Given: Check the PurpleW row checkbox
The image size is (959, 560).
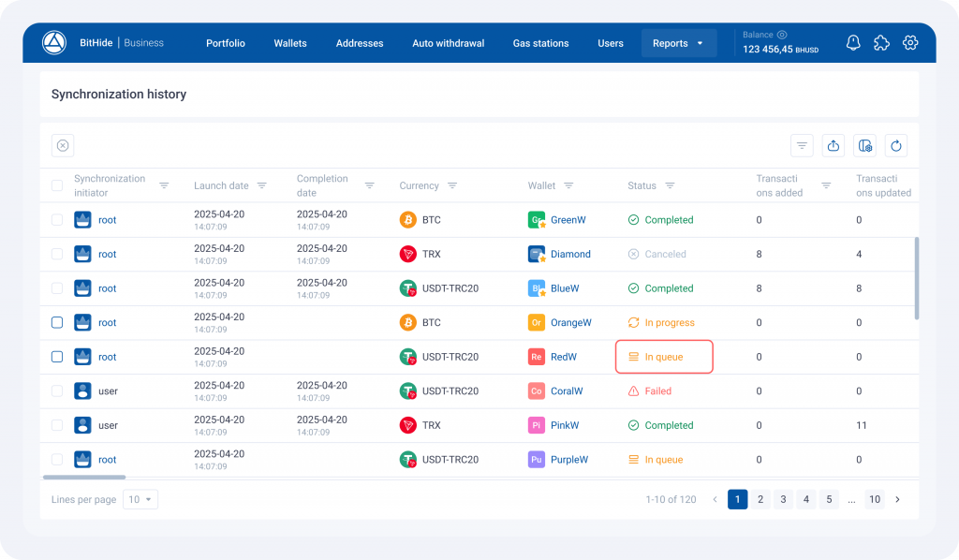Looking at the screenshot, I should tap(57, 459).
